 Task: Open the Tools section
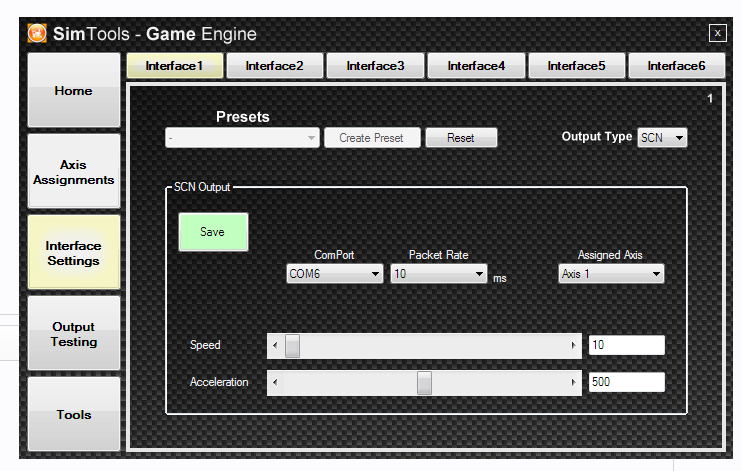click(x=74, y=414)
